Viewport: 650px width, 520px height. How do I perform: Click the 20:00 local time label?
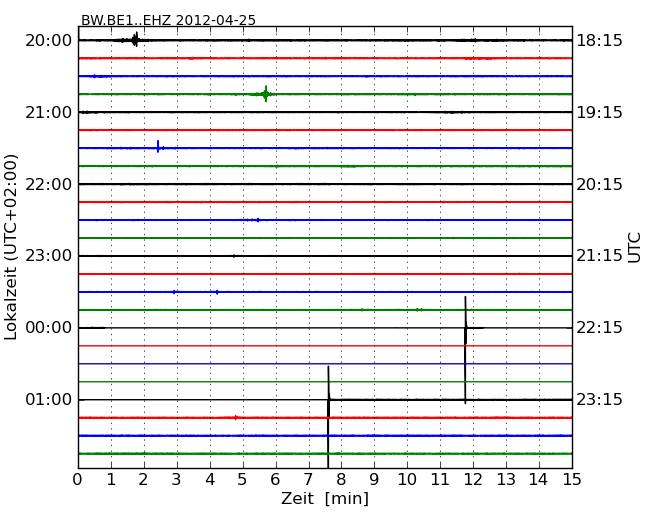coord(49,41)
